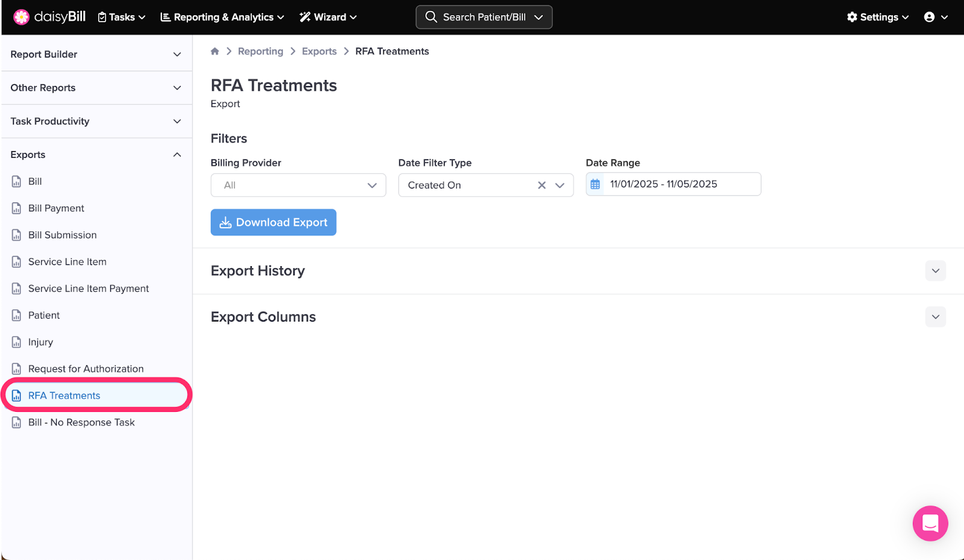Open the chat support bubble icon
This screenshot has width=964, height=560.
tap(930, 523)
